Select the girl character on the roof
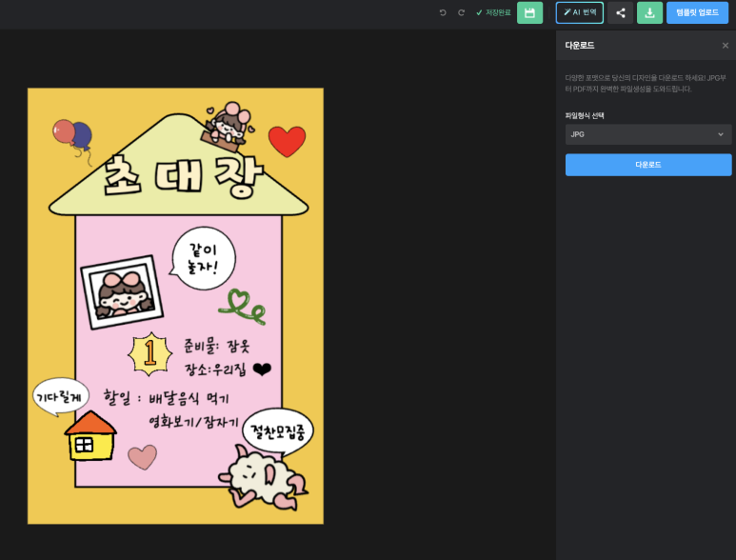Screen dimensions: 736x560 coord(227,127)
